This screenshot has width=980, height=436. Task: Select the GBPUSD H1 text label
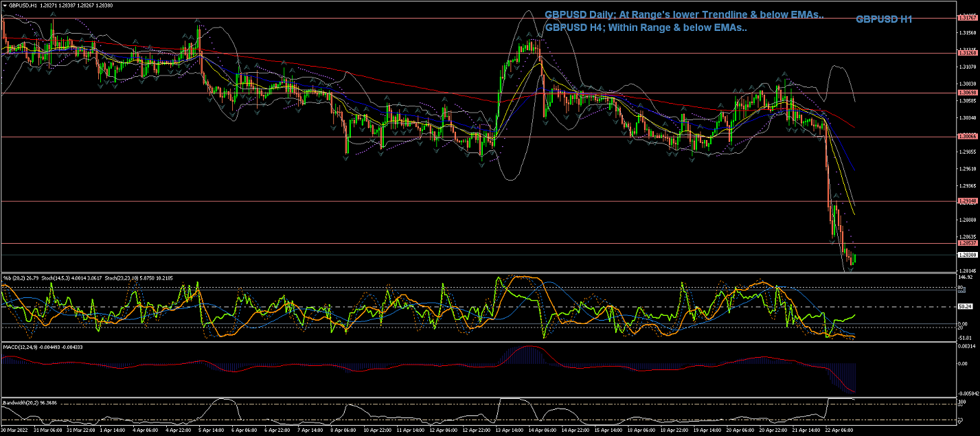pyautogui.click(x=884, y=19)
